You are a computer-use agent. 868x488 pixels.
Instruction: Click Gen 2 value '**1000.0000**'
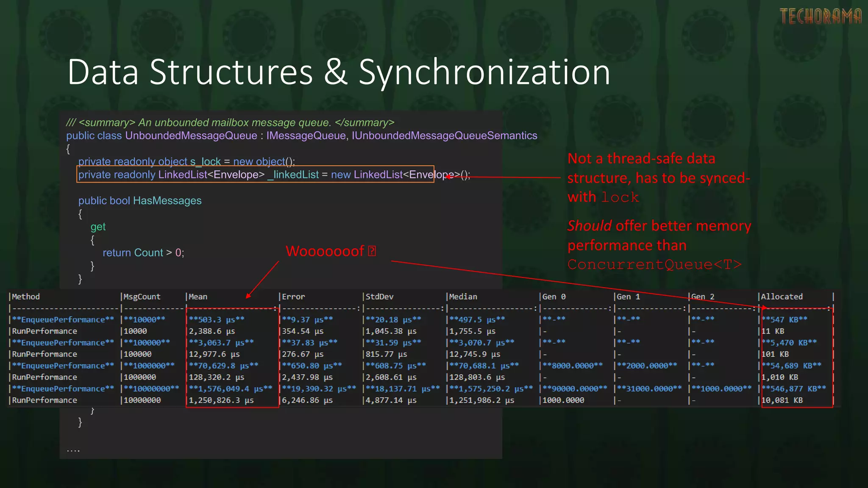click(722, 388)
